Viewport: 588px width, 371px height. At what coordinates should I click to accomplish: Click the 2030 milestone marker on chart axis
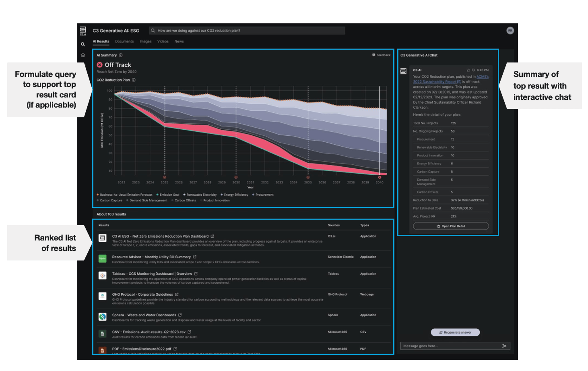(236, 177)
